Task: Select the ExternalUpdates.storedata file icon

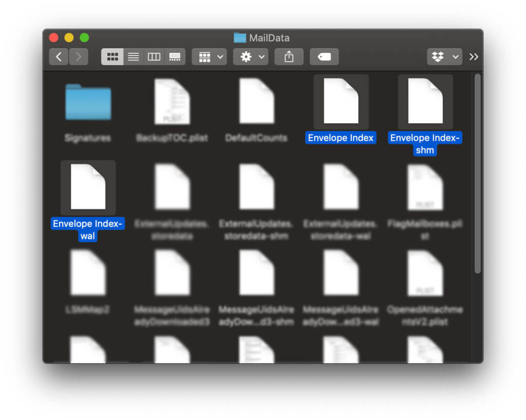Action: pyautogui.click(x=172, y=187)
